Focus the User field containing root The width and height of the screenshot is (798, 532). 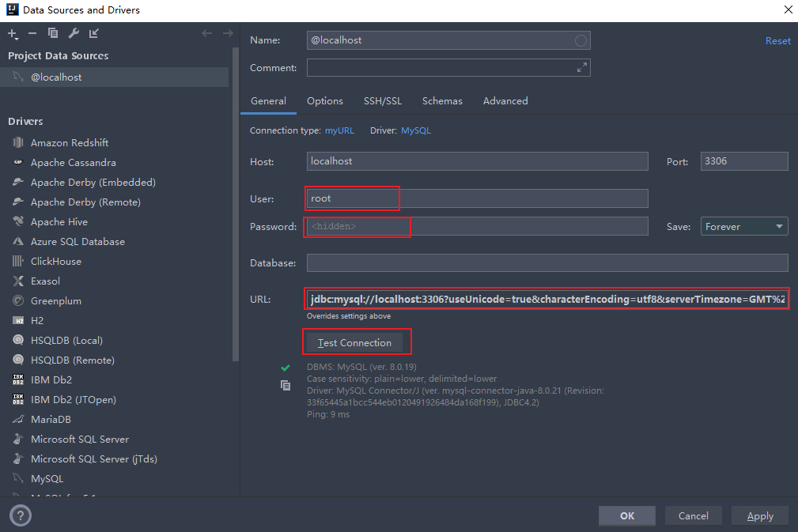478,198
